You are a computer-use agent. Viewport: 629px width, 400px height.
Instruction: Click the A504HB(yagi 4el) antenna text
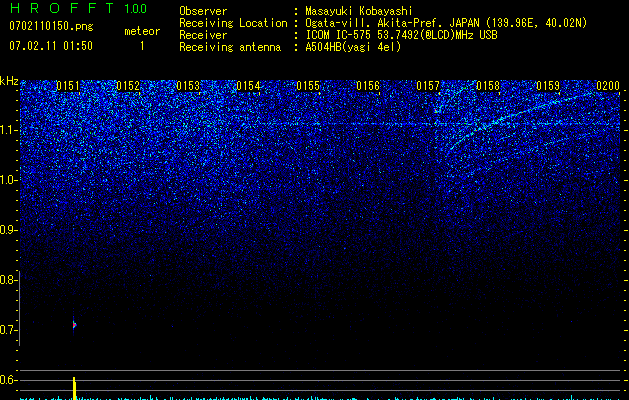tap(353, 47)
